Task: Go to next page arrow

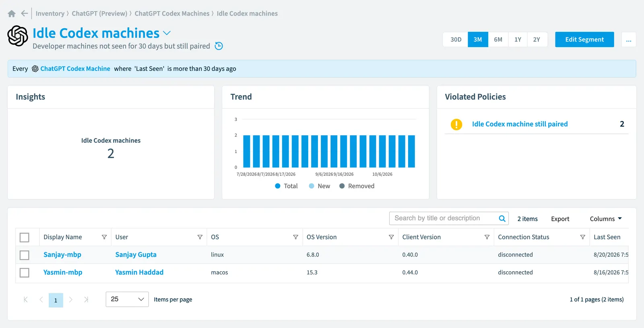Action: (71, 299)
